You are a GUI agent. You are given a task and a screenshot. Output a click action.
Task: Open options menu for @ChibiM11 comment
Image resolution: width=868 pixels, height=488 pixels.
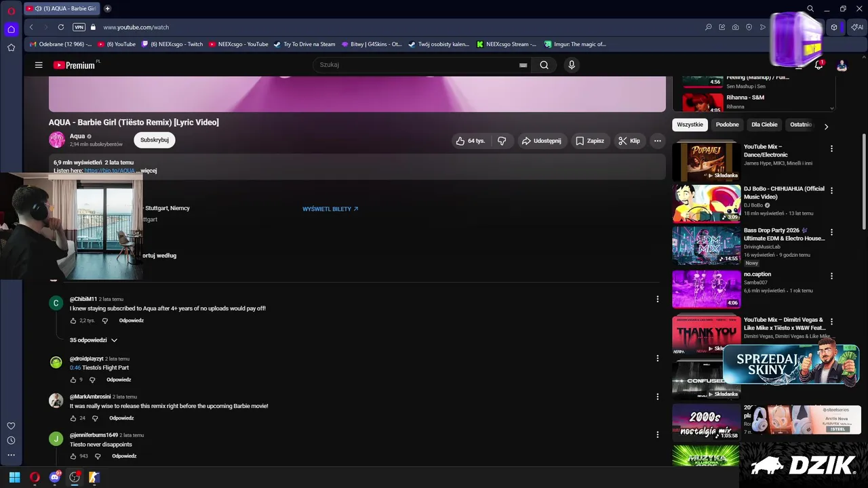[x=657, y=299]
